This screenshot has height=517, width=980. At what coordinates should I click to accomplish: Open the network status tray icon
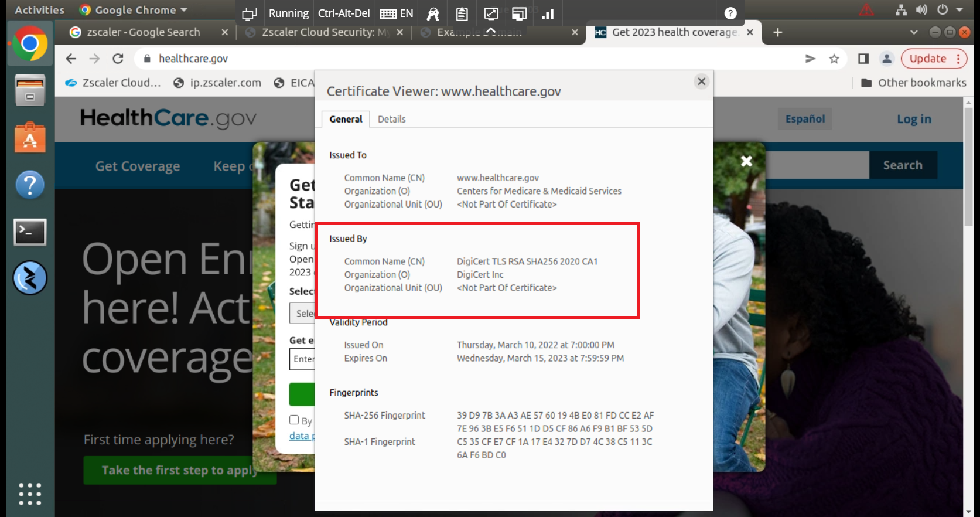(x=901, y=10)
